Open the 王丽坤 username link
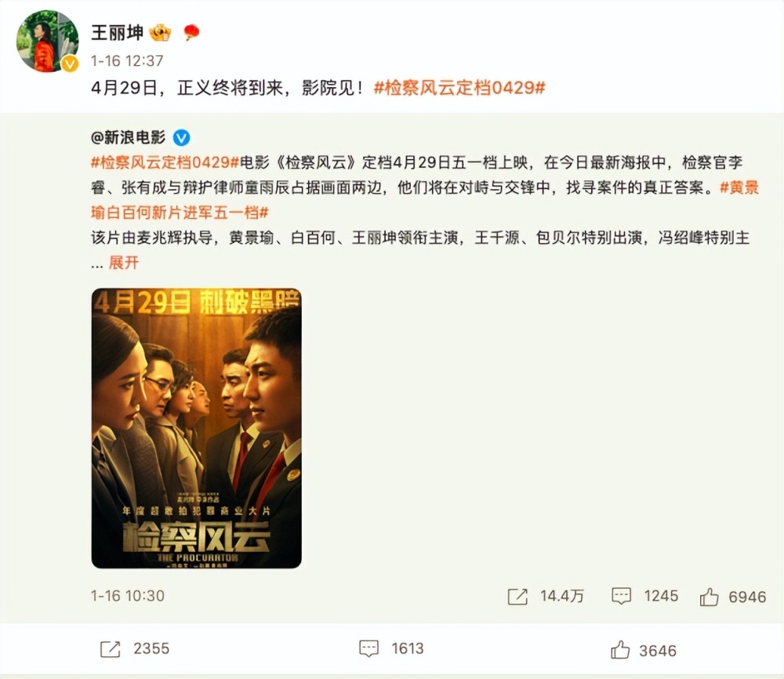Image resolution: width=784 pixels, height=679 pixels. pyautogui.click(x=117, y=33)
